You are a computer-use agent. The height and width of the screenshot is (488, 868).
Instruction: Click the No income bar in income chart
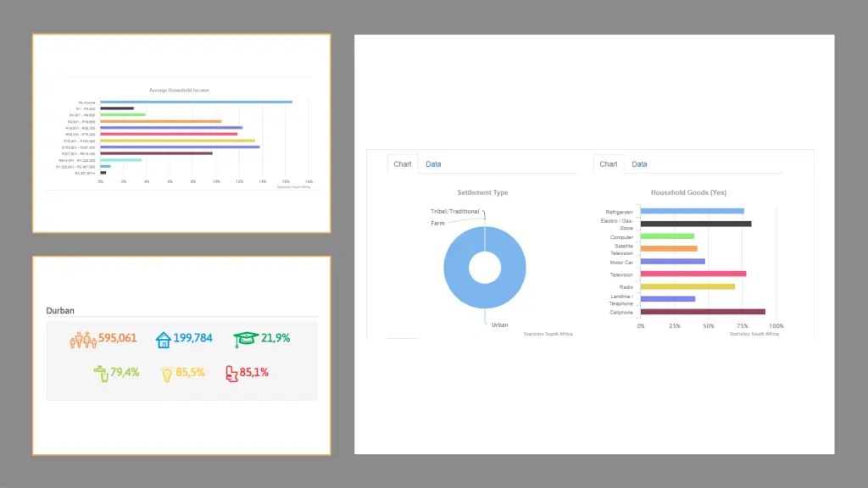196,102
